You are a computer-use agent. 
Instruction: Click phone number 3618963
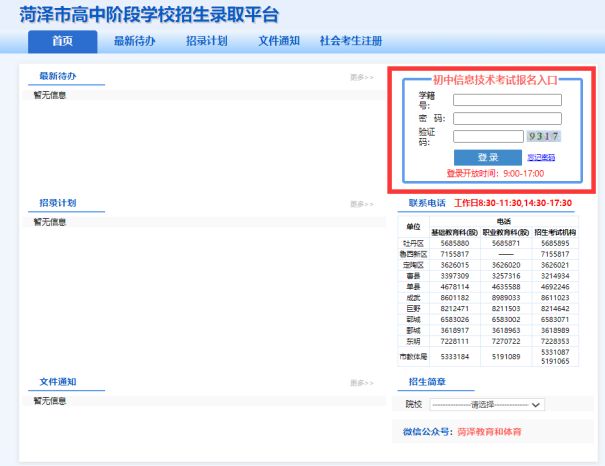point(506,331)
